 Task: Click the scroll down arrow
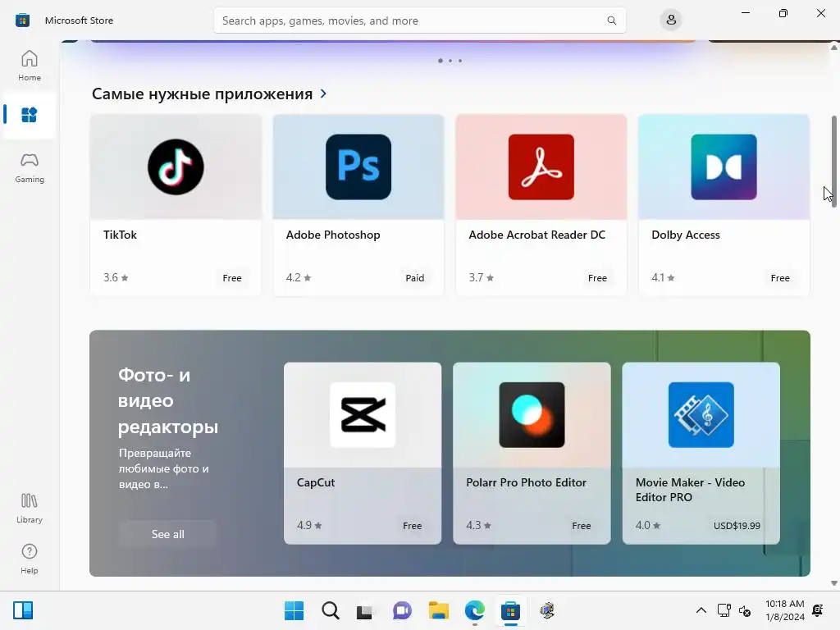[834, 583]
